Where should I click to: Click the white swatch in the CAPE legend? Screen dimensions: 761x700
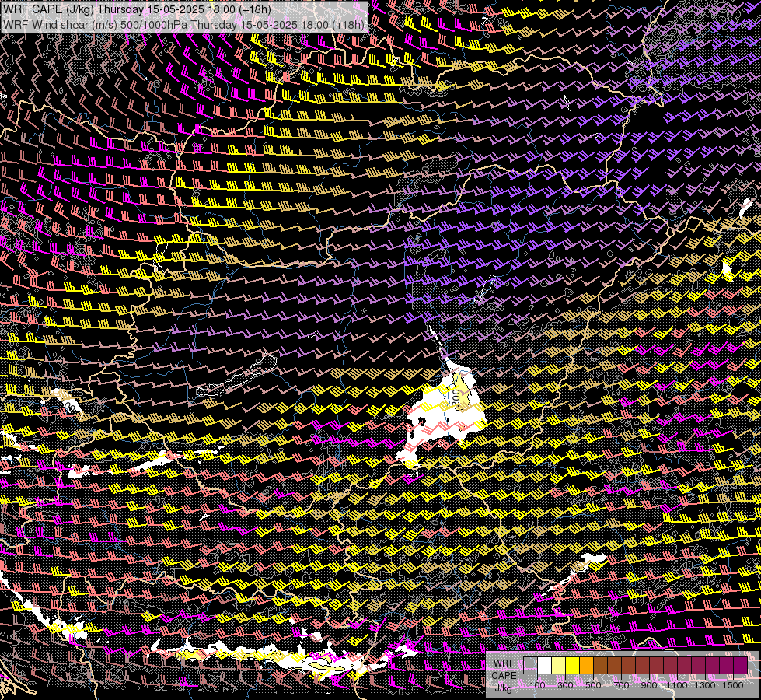[545, 665]
